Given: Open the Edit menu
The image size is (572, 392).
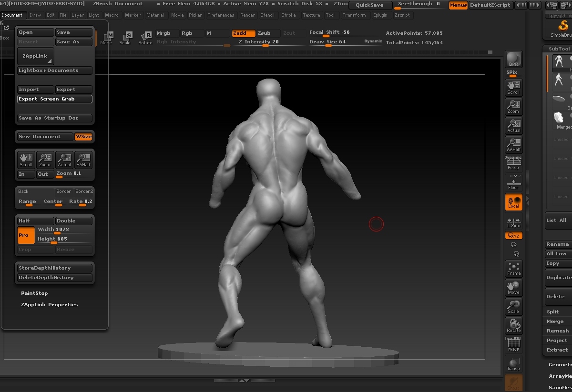Looking at the screenshot, I should point(51,15).
